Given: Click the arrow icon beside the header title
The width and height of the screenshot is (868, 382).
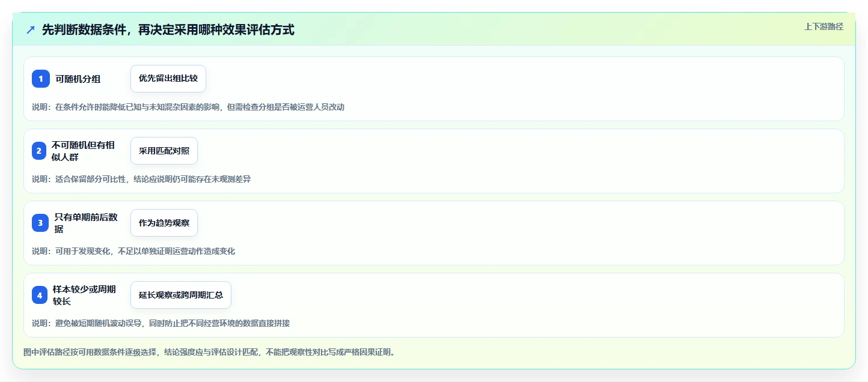Looking at the screenshot, I should point(31,29).
